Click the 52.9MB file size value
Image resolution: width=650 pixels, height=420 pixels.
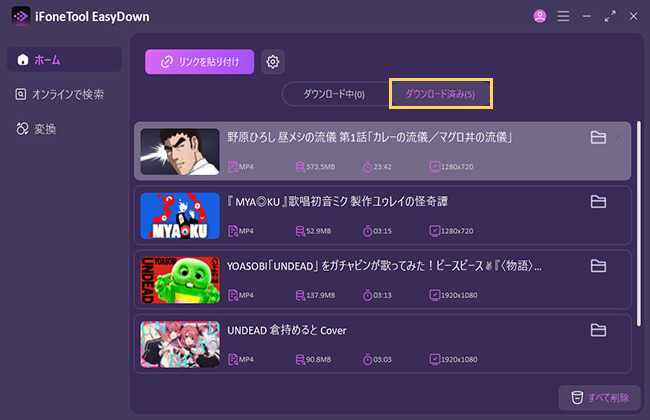tap(318, 231)
